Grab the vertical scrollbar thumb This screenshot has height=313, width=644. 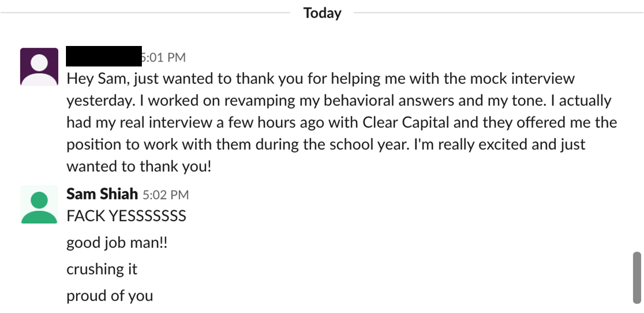coord(637,278)
